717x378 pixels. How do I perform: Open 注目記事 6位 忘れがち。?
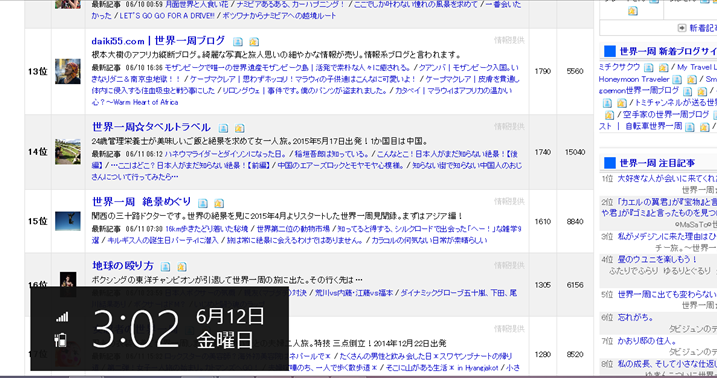tap(635, 317)
